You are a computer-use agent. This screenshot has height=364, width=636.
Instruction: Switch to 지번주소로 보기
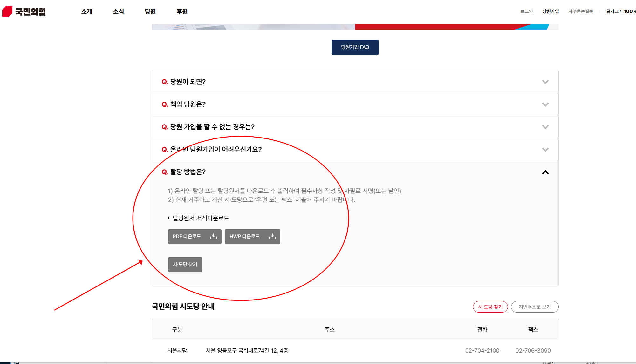tap(535, 307)
